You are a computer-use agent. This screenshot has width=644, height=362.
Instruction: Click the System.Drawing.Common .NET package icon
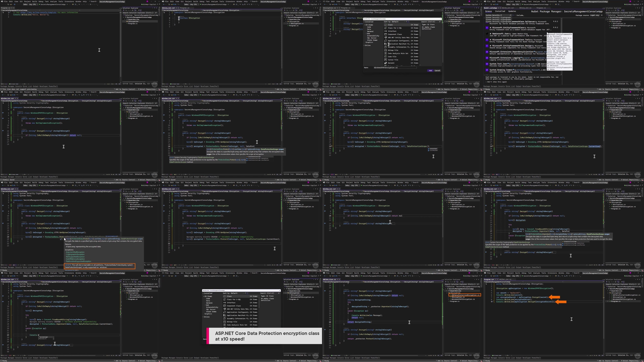(487, 70)
